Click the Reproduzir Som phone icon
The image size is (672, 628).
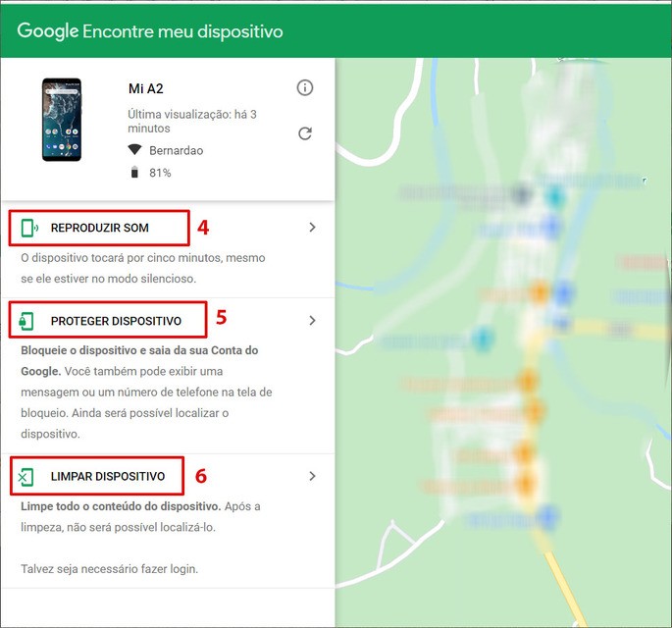[x=29, y=228]
